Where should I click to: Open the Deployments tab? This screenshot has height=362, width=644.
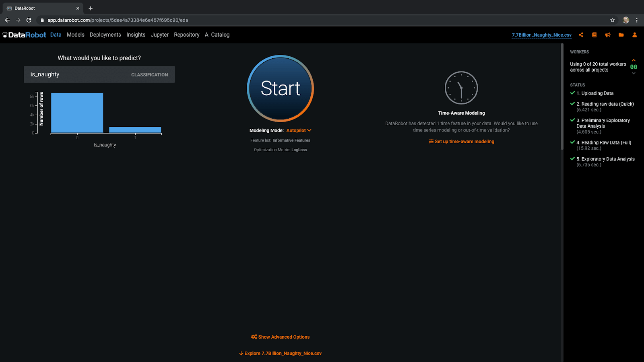tap(105, 35)
